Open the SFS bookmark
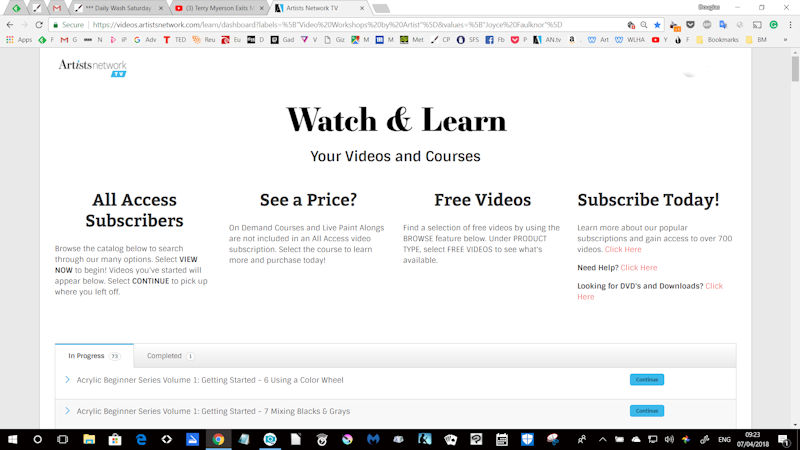800x450 pixels. pos(468,39)
